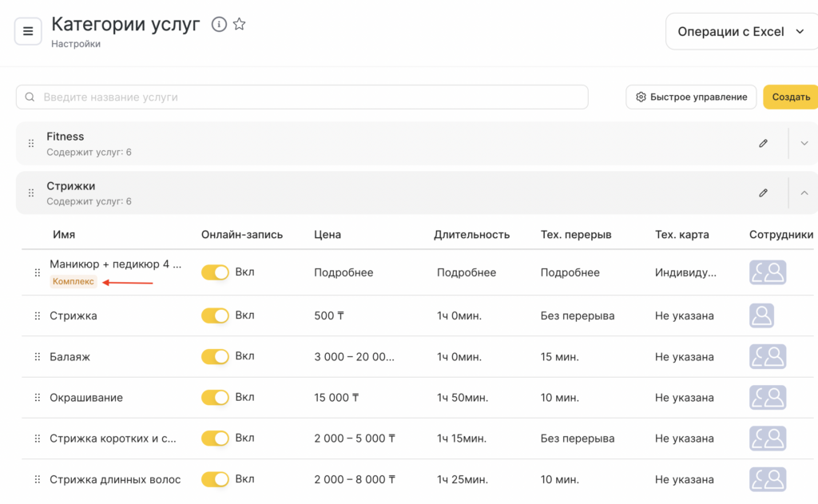Collapse the Стрижки category chevron
This screenshot has width=818, height=504.
pyautogui.click(x=804, y=193)
